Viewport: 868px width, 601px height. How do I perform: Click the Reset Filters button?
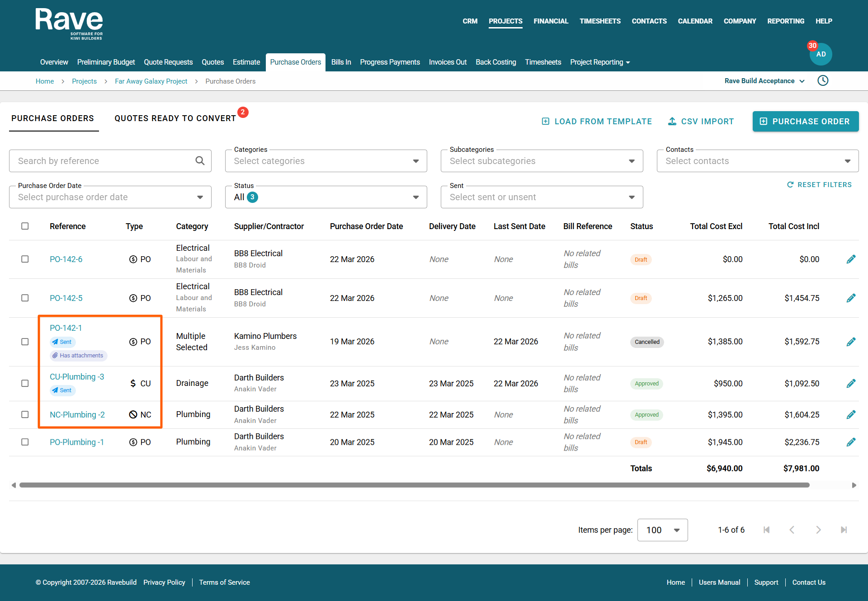click(x=819, y=185)
